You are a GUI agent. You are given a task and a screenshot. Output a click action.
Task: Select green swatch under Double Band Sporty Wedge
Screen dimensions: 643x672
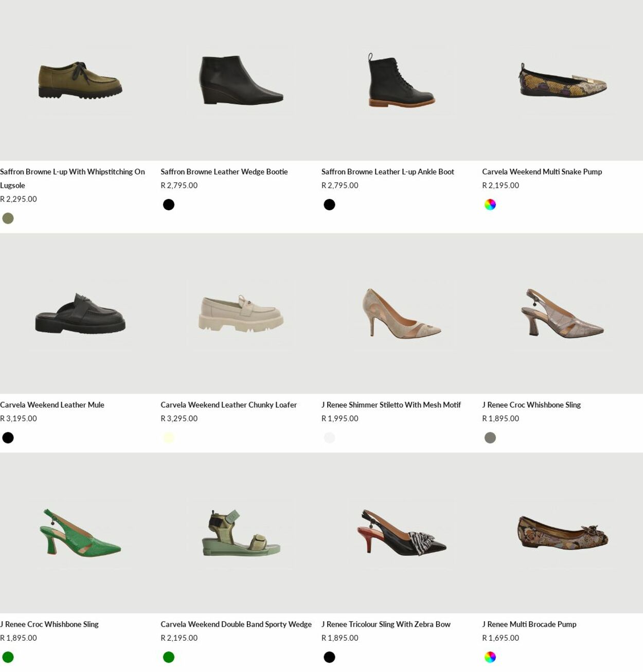click(x=169, y=657)
